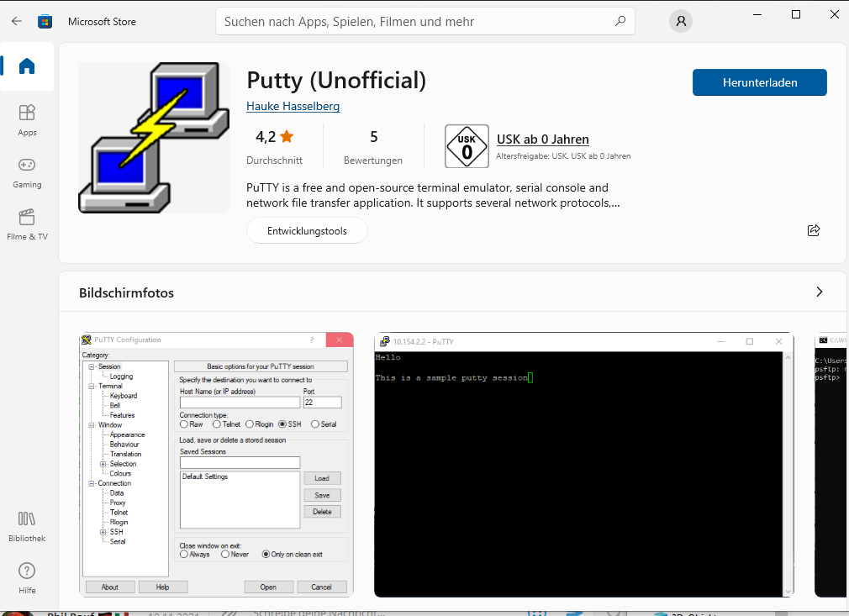Click the Bildschirmfotos heading

pyautogui.click(x=127, y=292)
